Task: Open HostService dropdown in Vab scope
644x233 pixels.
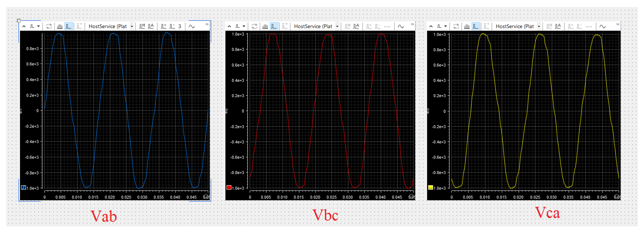Action: [x=132, y=26]
